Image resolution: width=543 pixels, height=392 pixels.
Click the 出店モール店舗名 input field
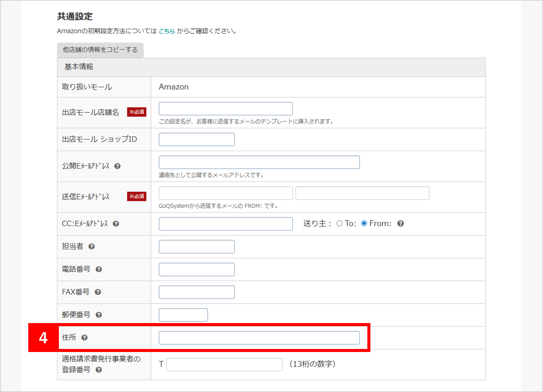[x=225, y=109]
